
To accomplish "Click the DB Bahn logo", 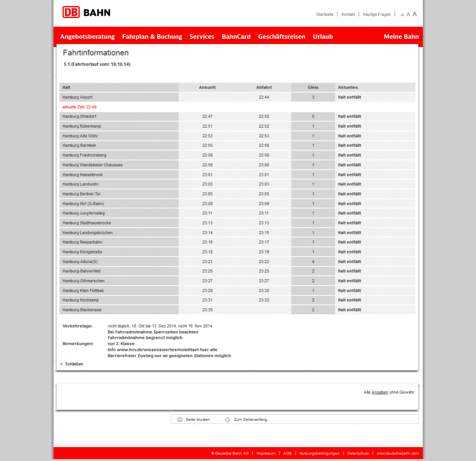I will (86, 13).
